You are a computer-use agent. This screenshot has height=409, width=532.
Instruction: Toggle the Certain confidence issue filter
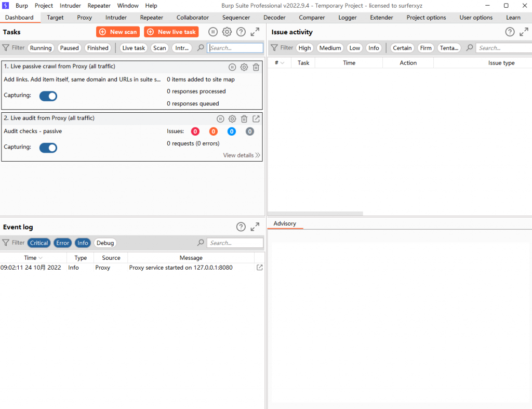(402, 48)
